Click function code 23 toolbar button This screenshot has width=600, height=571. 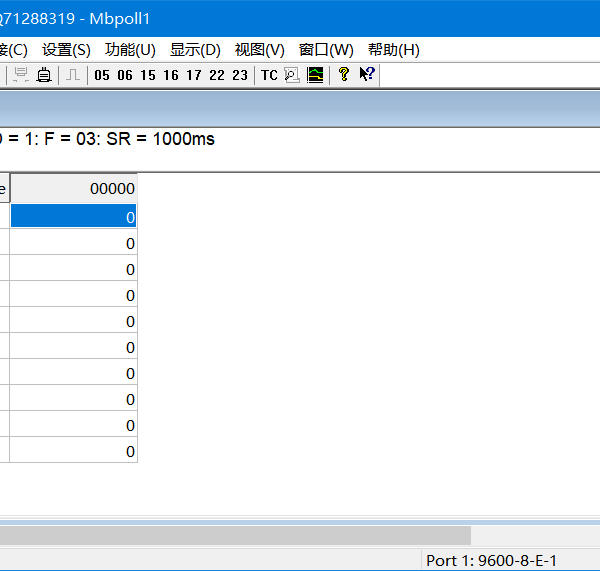click(240, 75)
